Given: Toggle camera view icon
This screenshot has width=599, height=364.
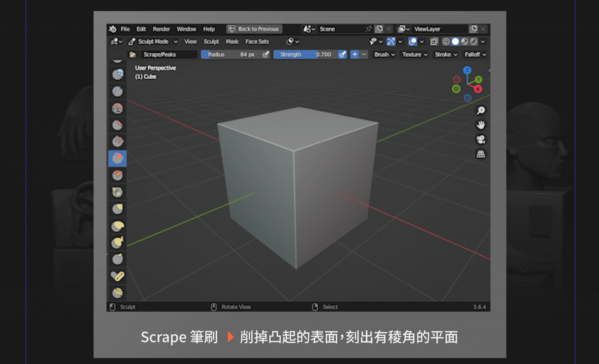Looking at the screenshot, I should [481, 139].
